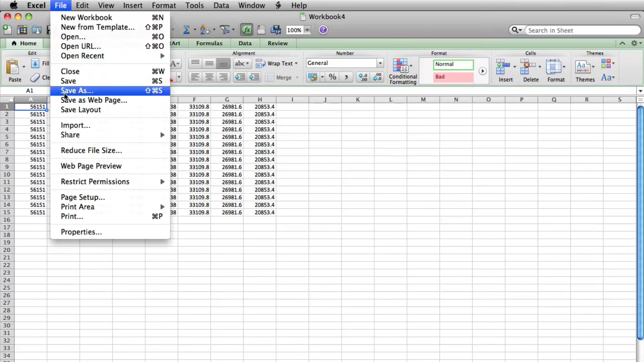Switch to the Review ribbon tab
This screenshot has width=644, height=362.
278,43
